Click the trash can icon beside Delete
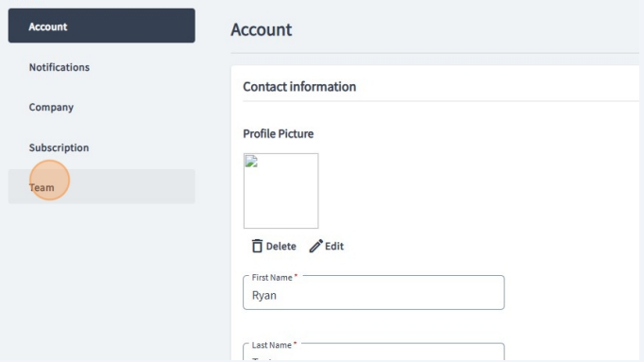This screenshot has width=644, height=362. pyautogui.click(x=257, y=246)
